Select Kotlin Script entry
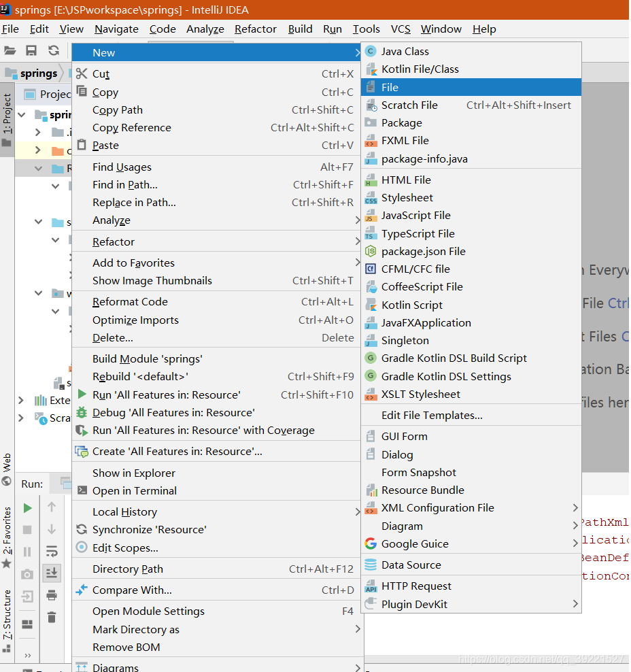 point(471,305)
